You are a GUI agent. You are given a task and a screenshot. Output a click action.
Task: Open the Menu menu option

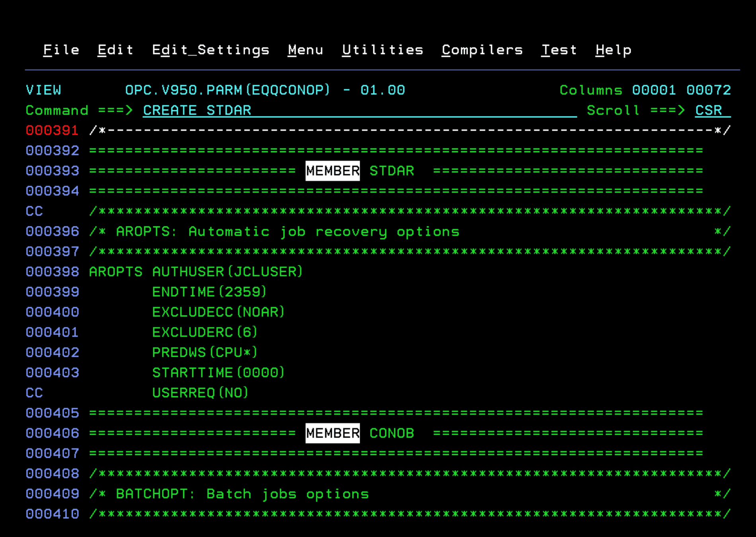[305, 49]
